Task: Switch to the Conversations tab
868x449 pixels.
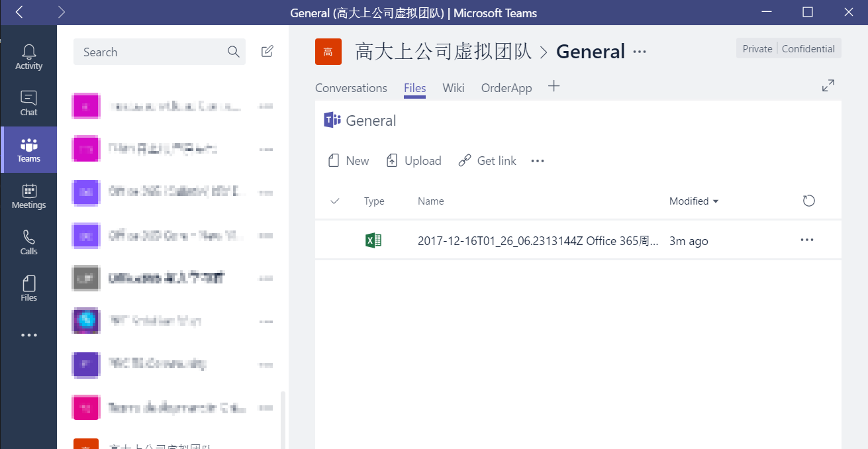Action: [x=351, y=88]
